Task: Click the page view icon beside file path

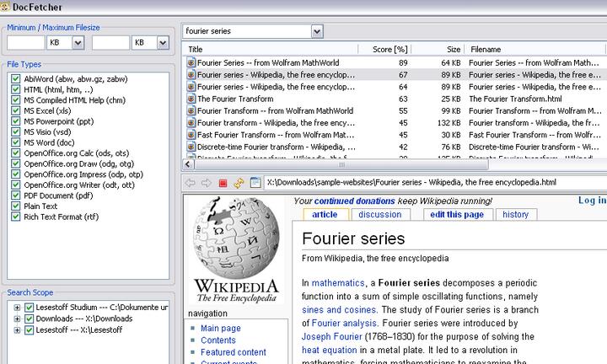Action: [x=255, y=183]
